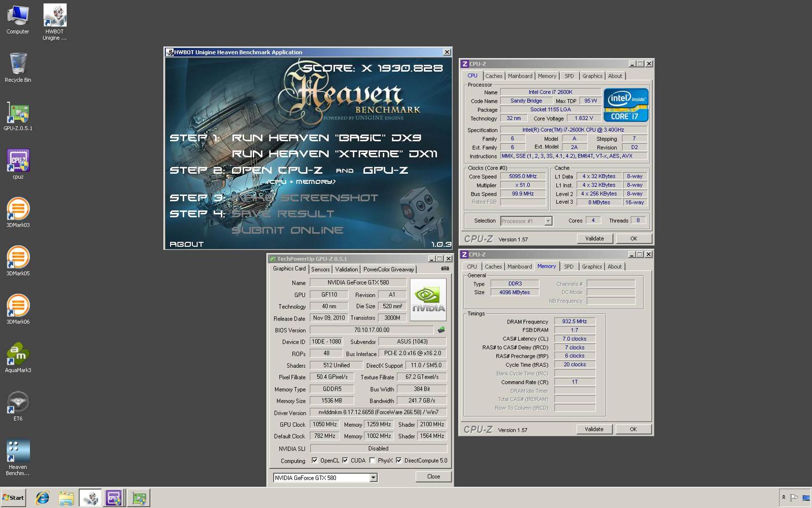Switch to SPD tab in top CPU-Z
The image size is (812, 508).
(x=569, y=76)
